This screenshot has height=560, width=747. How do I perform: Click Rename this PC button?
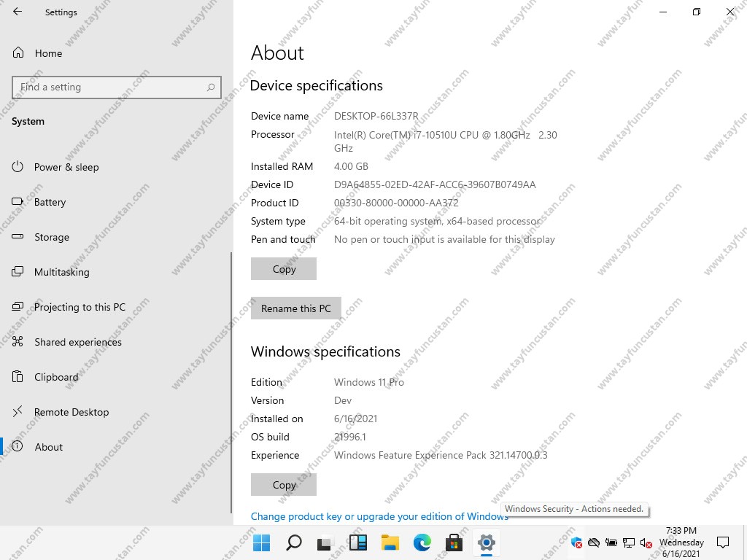point(296,308)
